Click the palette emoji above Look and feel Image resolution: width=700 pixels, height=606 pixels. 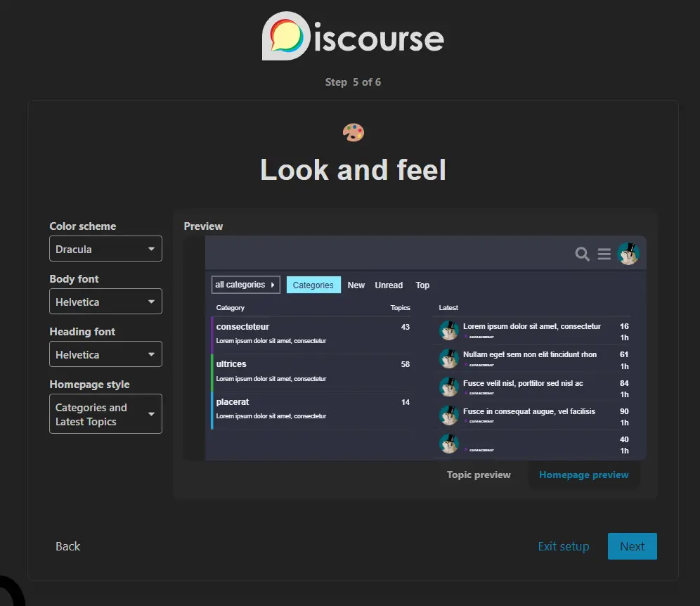353,132
